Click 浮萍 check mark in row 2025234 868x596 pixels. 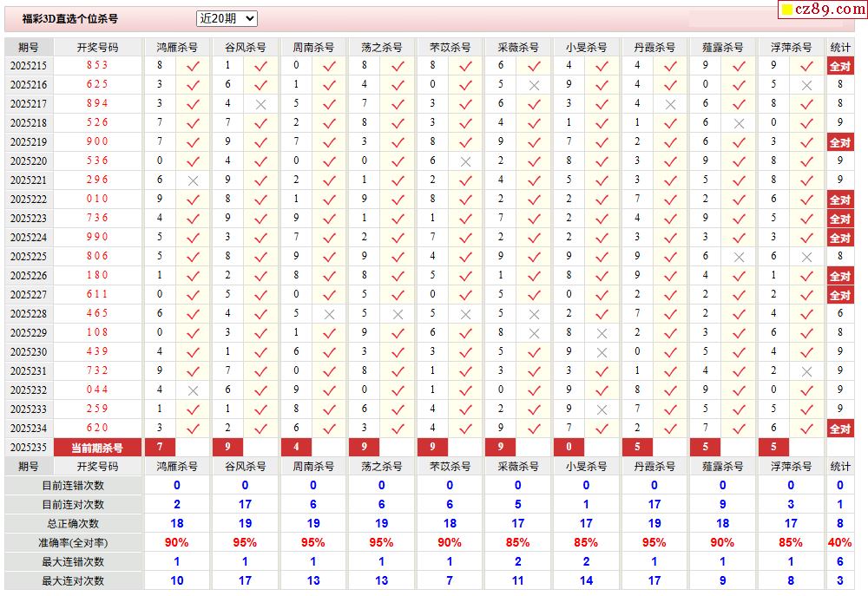click(807, 429)
